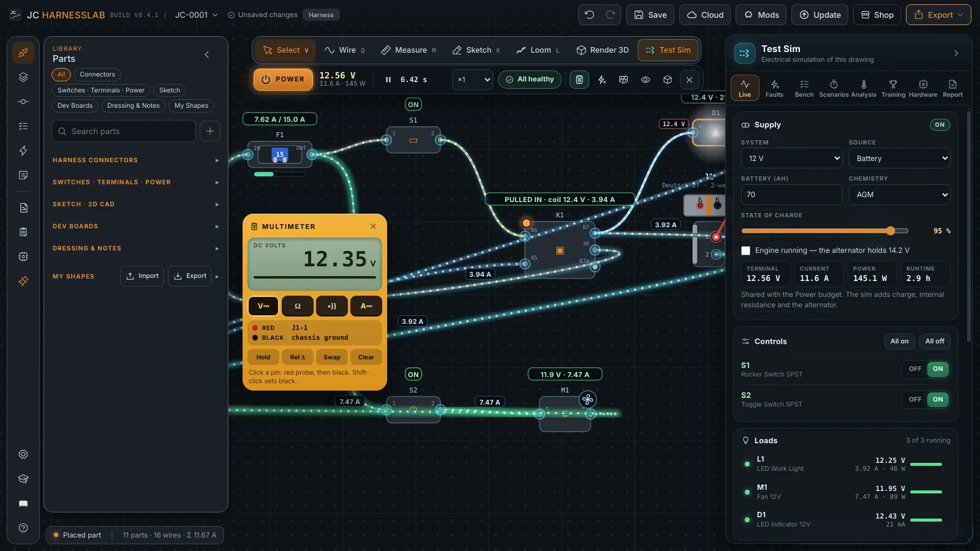The width and height of the screenshot is (980, 551).
Task: Open the settings gear in sidebar
Action: coord(23,454)
